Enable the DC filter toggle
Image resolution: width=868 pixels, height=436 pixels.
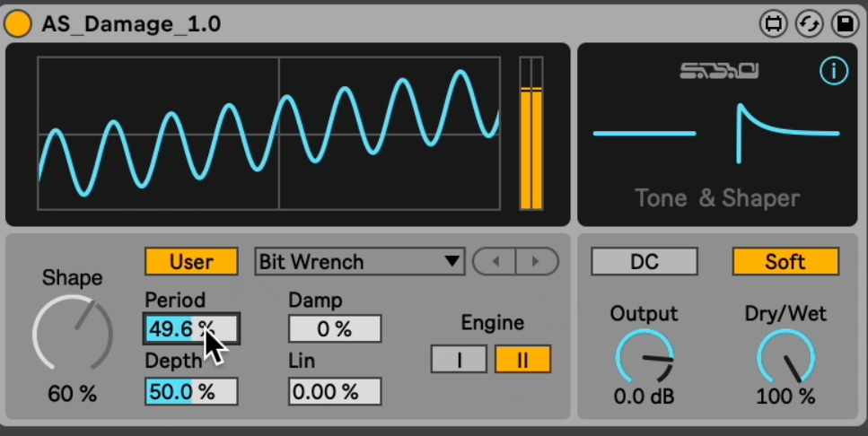[644, 262]
